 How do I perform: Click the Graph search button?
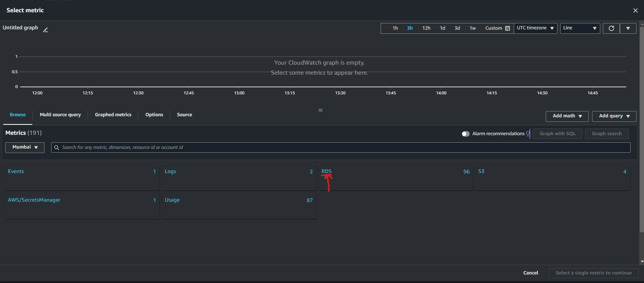[x=607, y=134]
